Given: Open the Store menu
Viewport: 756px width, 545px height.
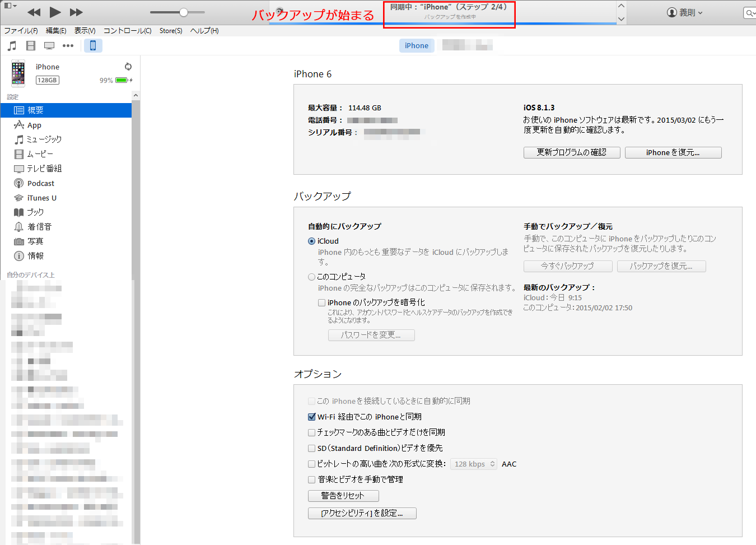Looking at the screenshot, I should tap(171, 31).
